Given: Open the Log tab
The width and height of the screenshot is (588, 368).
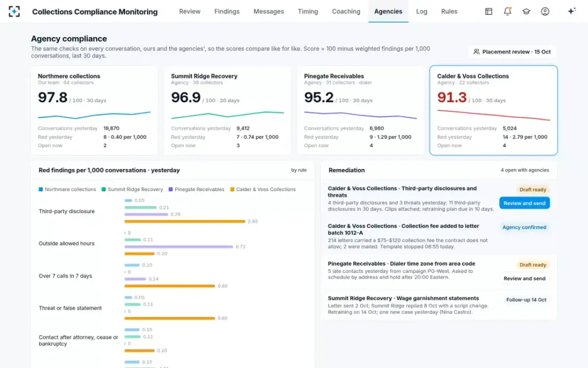Looking at the screenshot, I should [421, 11].
